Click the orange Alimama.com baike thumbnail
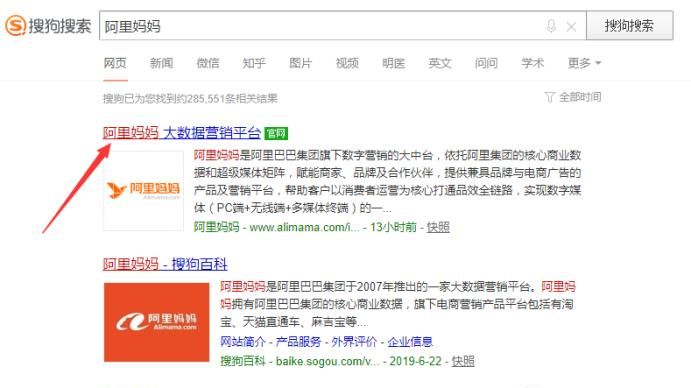 click(156, 322)
